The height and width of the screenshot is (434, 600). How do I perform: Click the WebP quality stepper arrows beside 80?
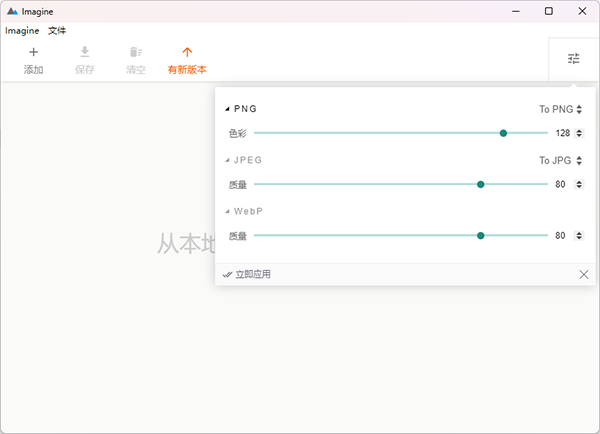[579, 235]
